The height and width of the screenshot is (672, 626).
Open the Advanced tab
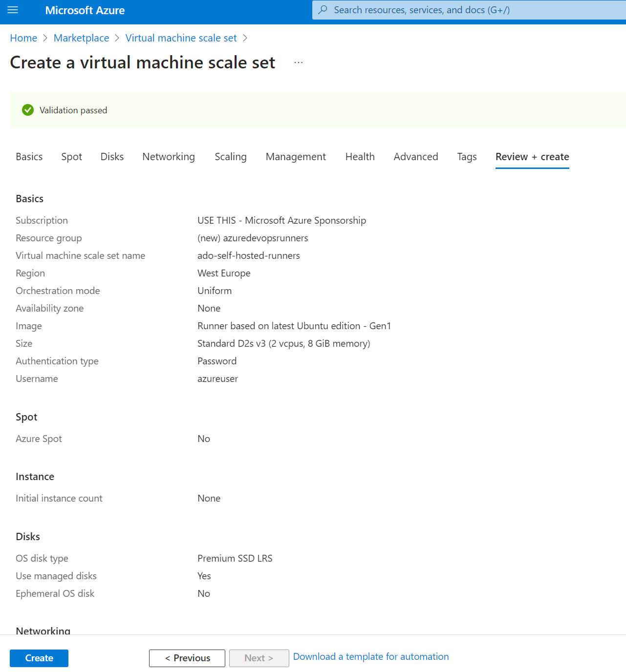click(416, 157)
